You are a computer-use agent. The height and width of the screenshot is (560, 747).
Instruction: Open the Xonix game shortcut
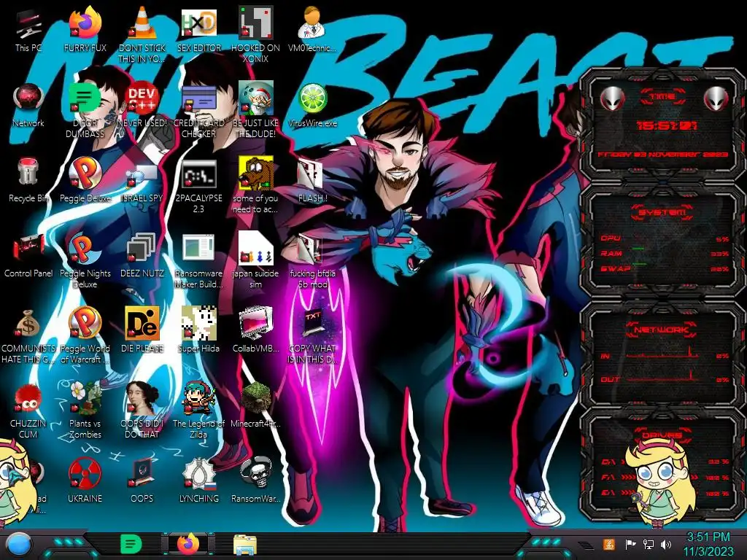(x=256, y=23)
